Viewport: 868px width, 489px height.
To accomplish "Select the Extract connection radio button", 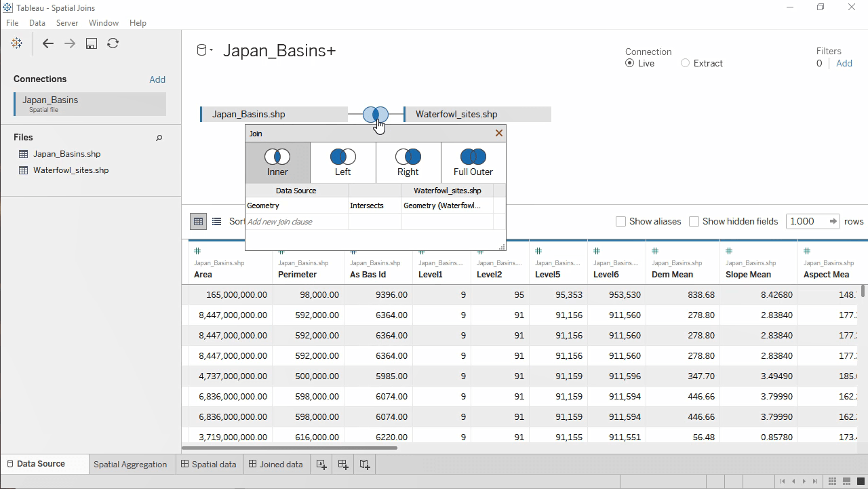I will tap(685, 63).
